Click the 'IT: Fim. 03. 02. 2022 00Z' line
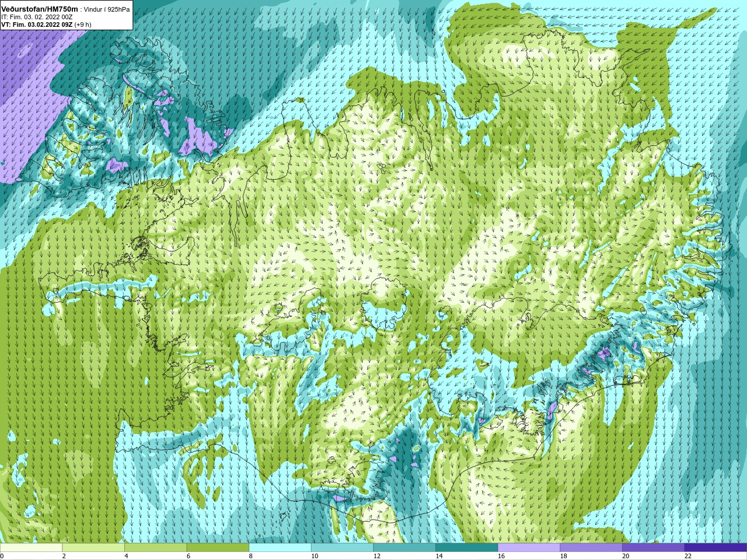 pos(37,17)
